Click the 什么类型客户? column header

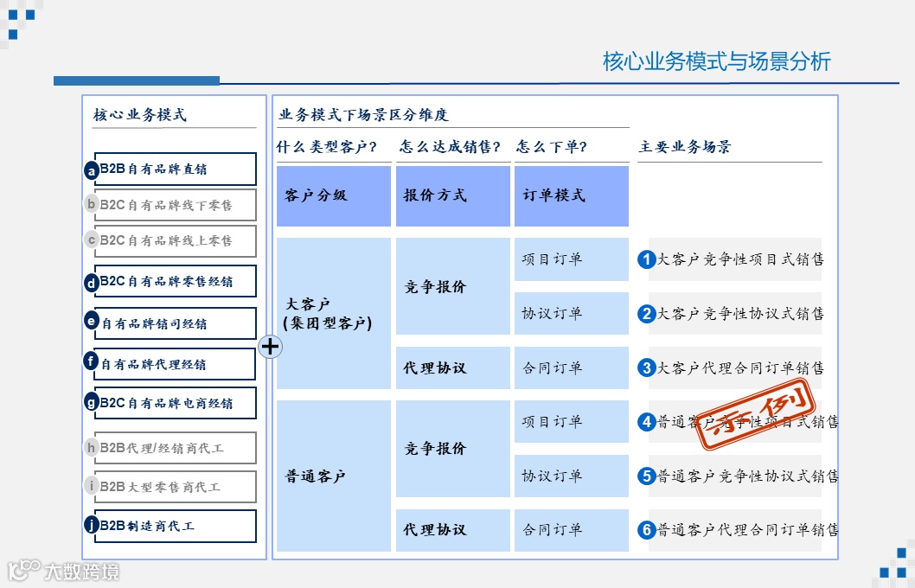327,146
